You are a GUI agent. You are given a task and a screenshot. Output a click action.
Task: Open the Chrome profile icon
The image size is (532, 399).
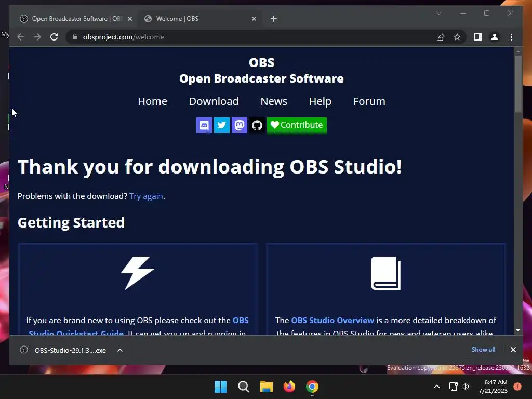click(x=495, y=37)
